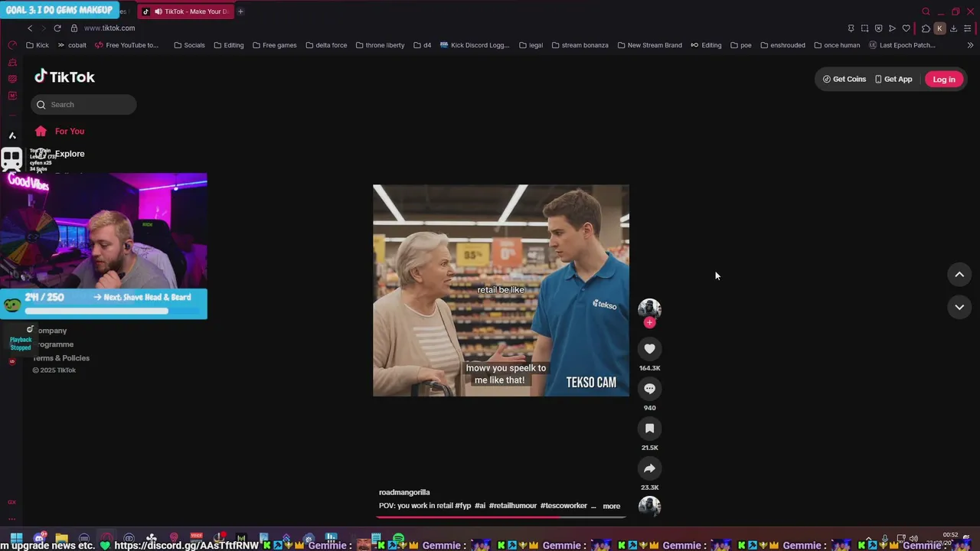Image resolution: width=980 pixels, height=551 pixels.
Task: Open the Kick bookmark folder
Action: 37,45
